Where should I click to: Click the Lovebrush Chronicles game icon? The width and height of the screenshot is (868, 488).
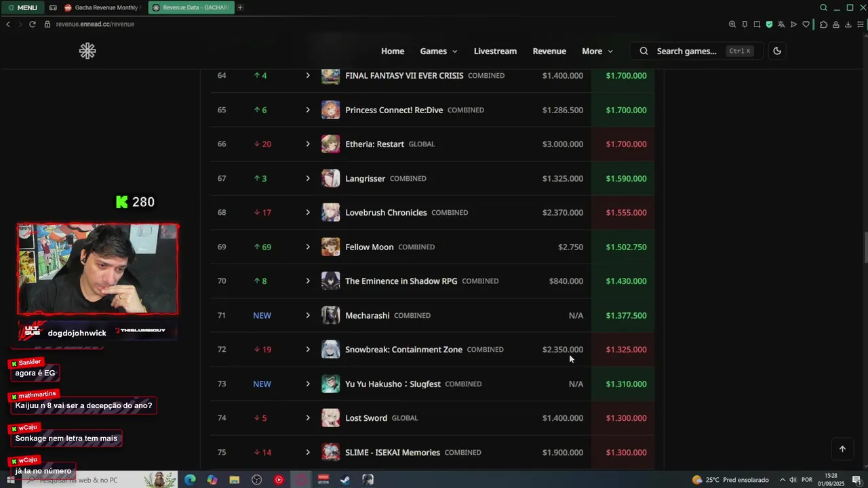330,212
